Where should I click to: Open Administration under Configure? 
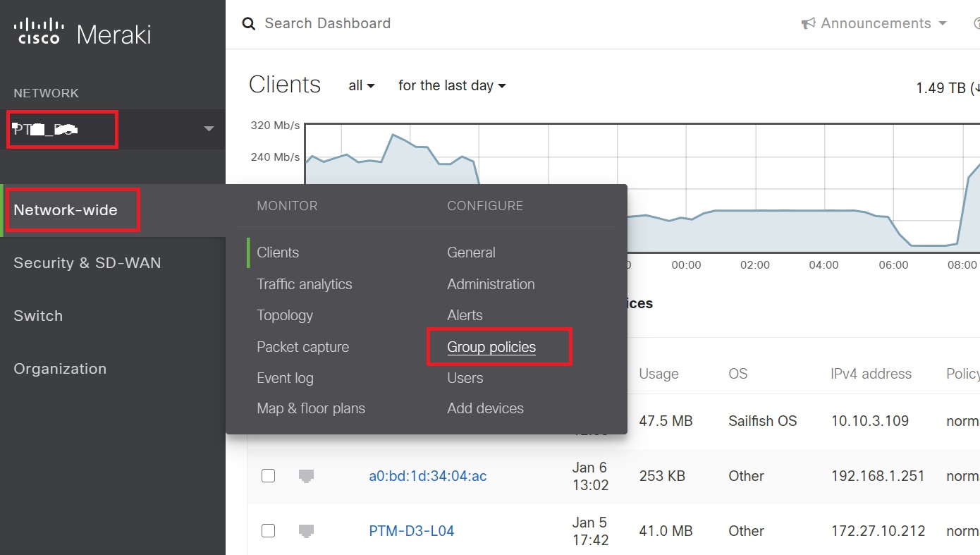(491, 284)
